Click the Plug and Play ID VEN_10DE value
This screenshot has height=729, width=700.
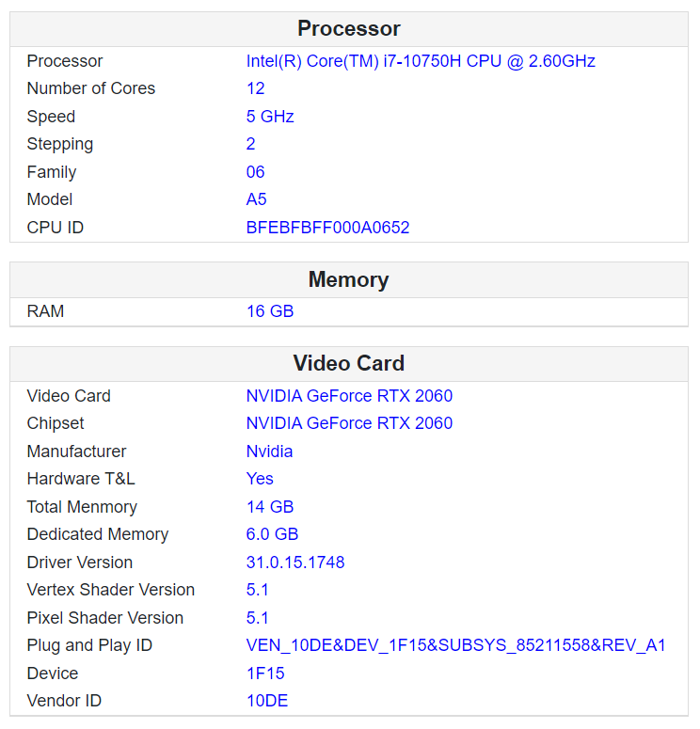tap(455, 645)
